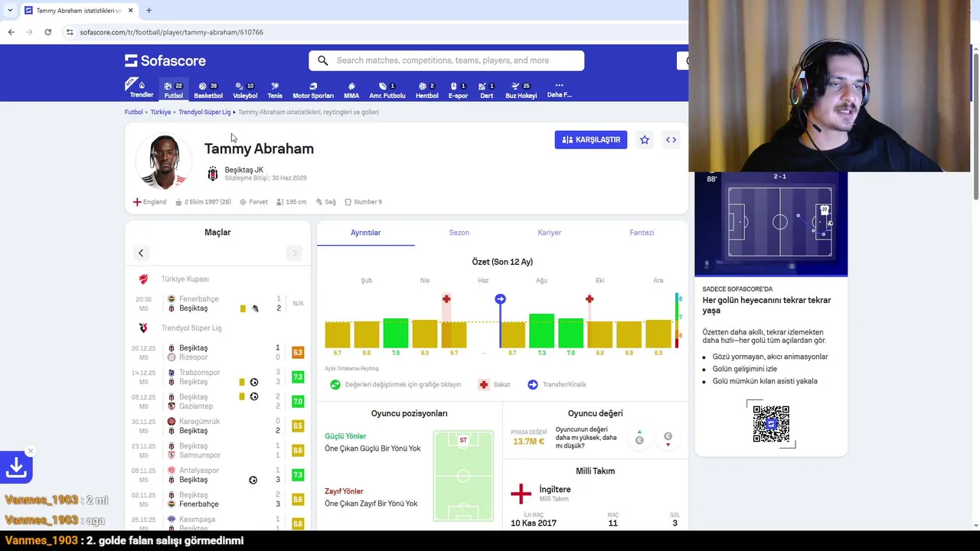Toggle the favorite star for Tammy Abraham

645,140
